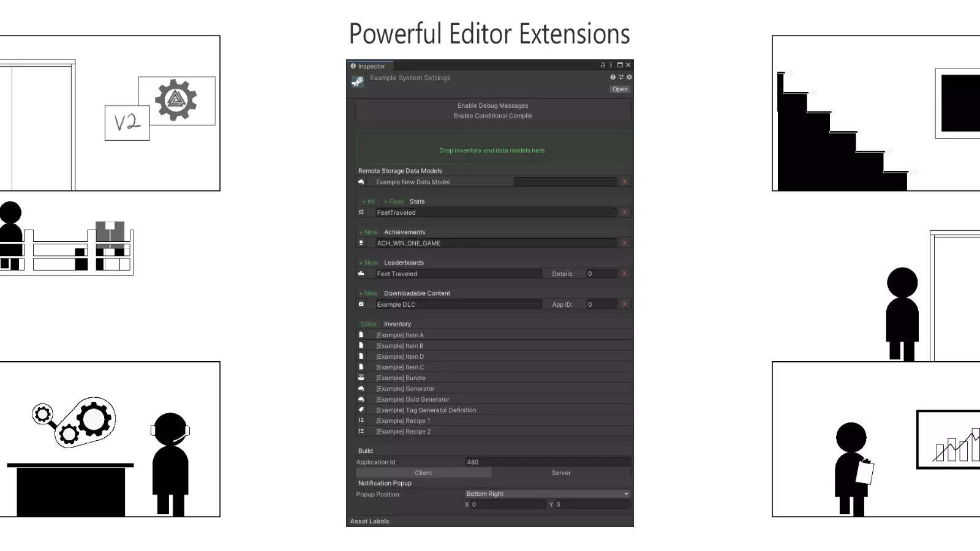
Task: Add new Downloadable Content with + New
Action: pos(368,293)
